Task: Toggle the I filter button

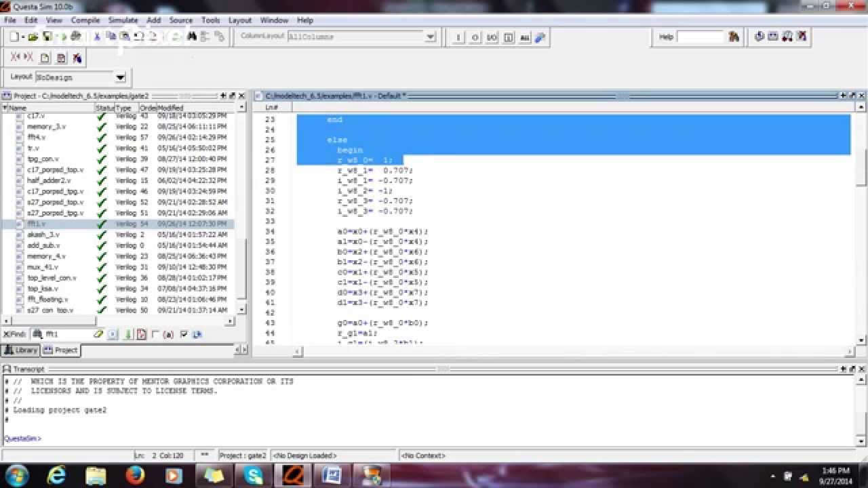Action: (x=458, y=37)
